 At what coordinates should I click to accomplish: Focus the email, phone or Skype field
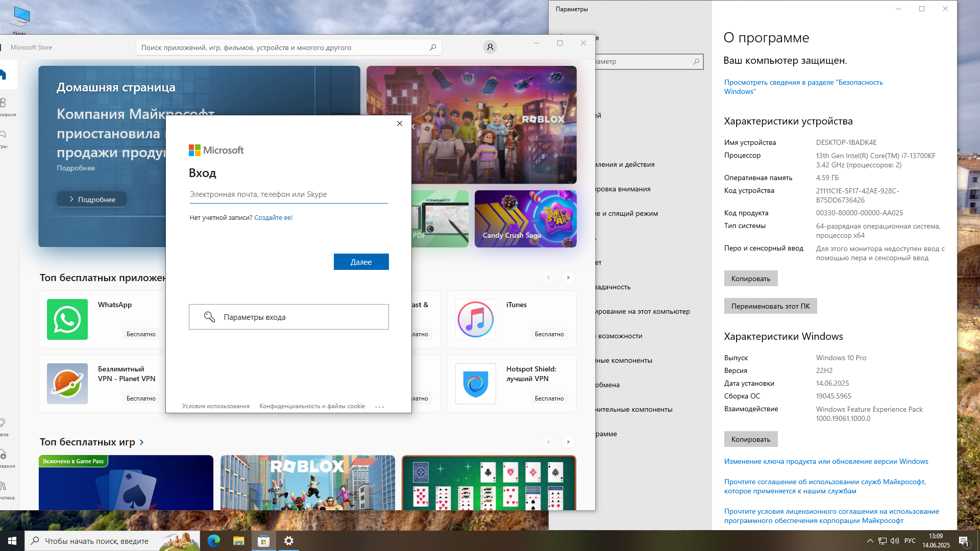coord(289,194)
